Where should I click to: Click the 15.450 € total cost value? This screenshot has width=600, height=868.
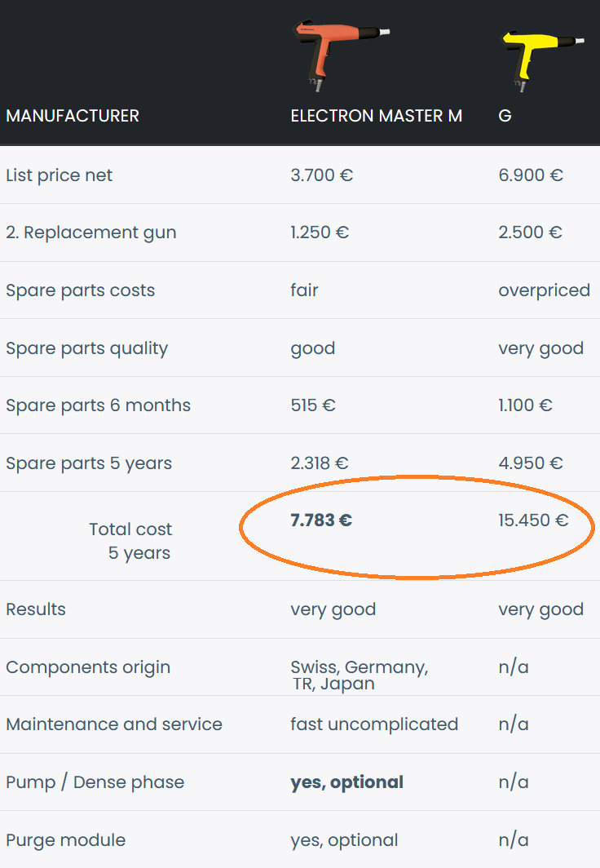click(533, 520)
